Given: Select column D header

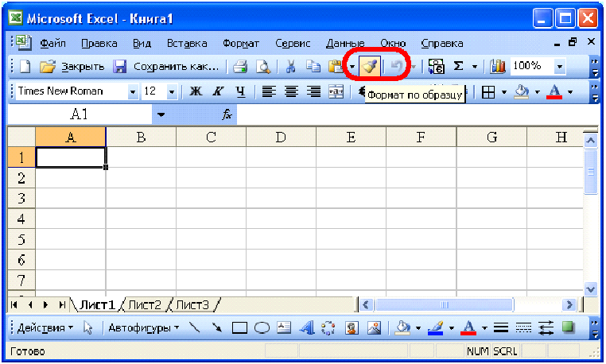Looking at the screenshot, I should coord(281,137).
